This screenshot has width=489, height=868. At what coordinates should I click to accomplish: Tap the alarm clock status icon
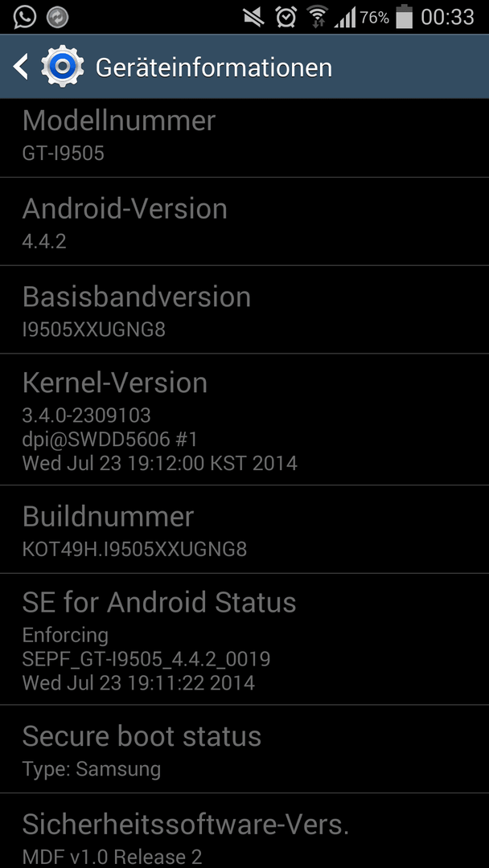pos(286,18)
